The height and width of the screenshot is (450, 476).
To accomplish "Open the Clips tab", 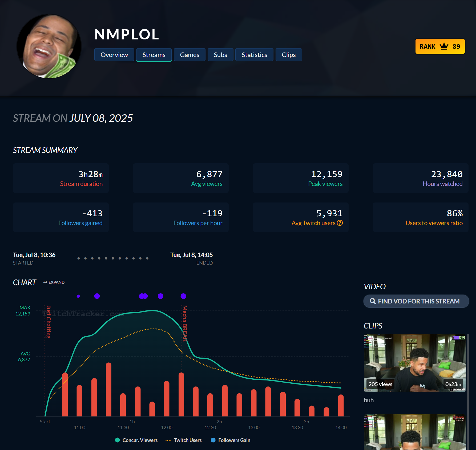I will 289,55.
